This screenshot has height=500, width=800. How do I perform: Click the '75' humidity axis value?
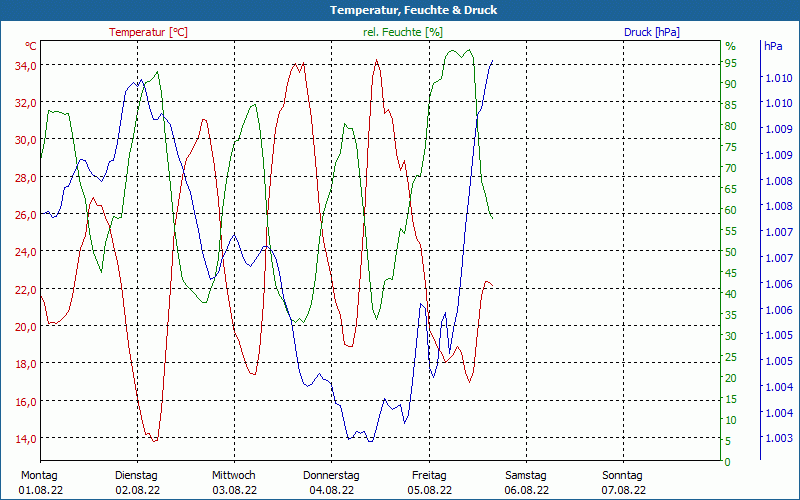point(731,147)
